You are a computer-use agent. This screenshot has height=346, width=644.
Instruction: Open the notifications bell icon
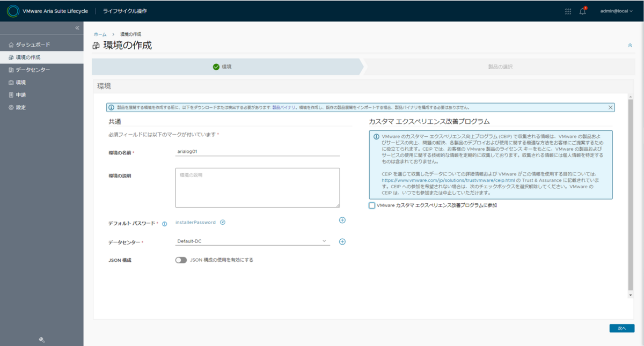tap(583, 11)
